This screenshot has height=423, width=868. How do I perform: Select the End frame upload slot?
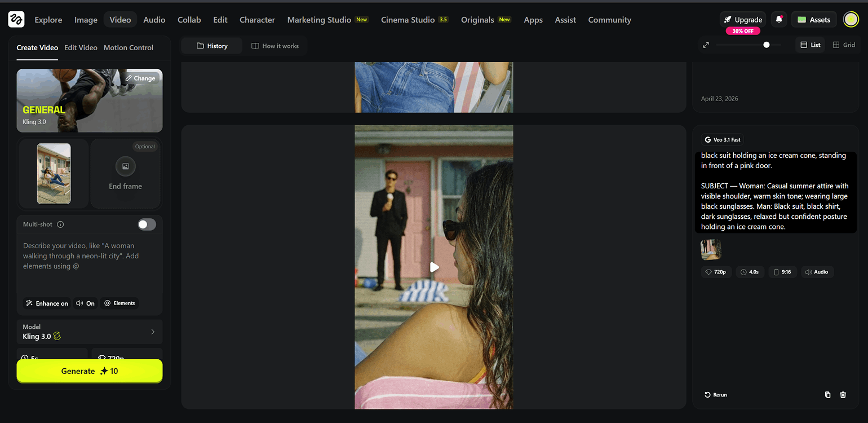tap(126, 174)
